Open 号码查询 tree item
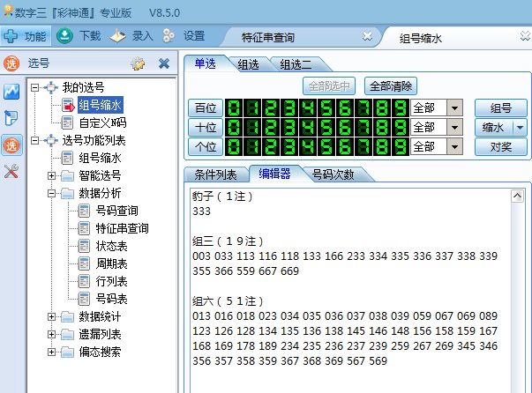The height and width of the screenshot is (393, 532). [x=117, y=211]
